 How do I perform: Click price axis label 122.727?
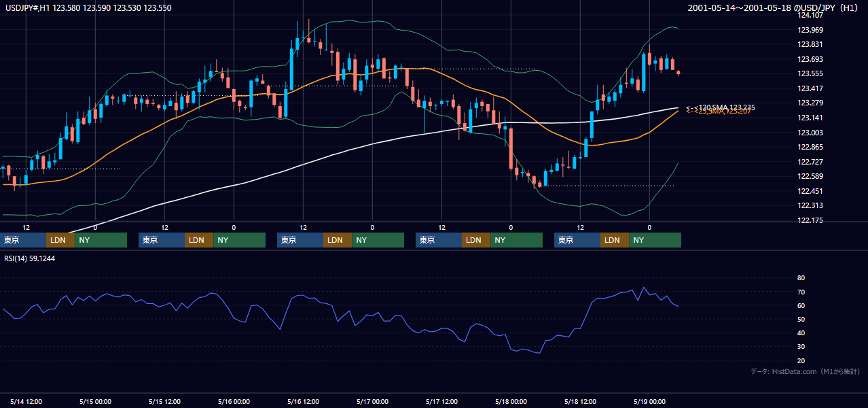click(x=810, y=162)
